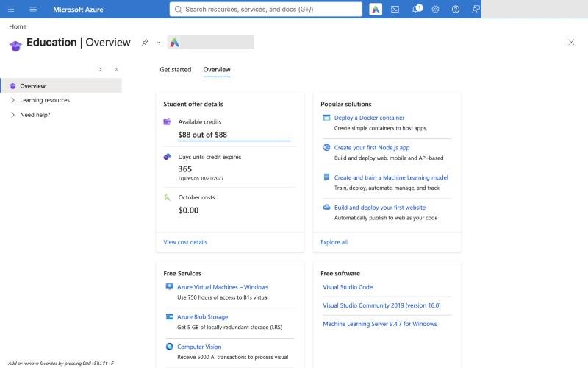This screenshot has width=588, height=368.
Task: Pin the Education page with pushpin
Action: [145, 43]
